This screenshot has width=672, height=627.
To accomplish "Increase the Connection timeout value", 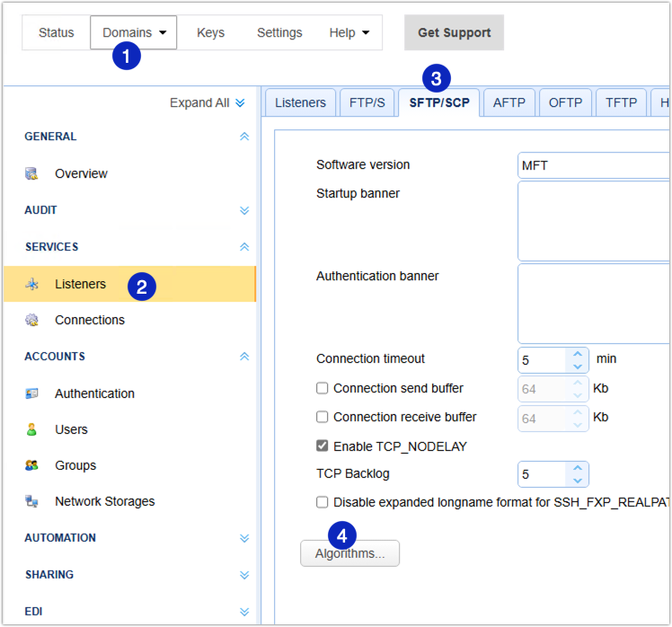I will point(578,355).
